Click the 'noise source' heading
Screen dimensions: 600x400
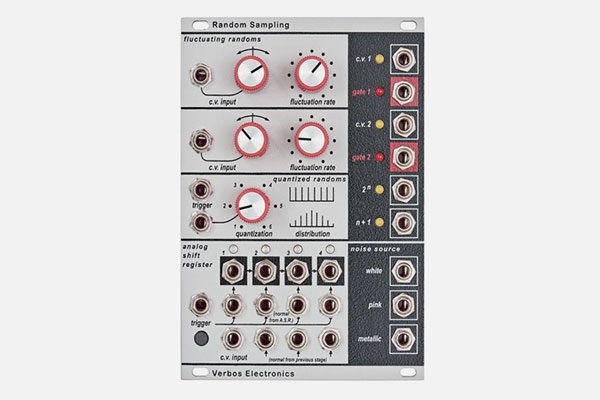click(375, 249)
